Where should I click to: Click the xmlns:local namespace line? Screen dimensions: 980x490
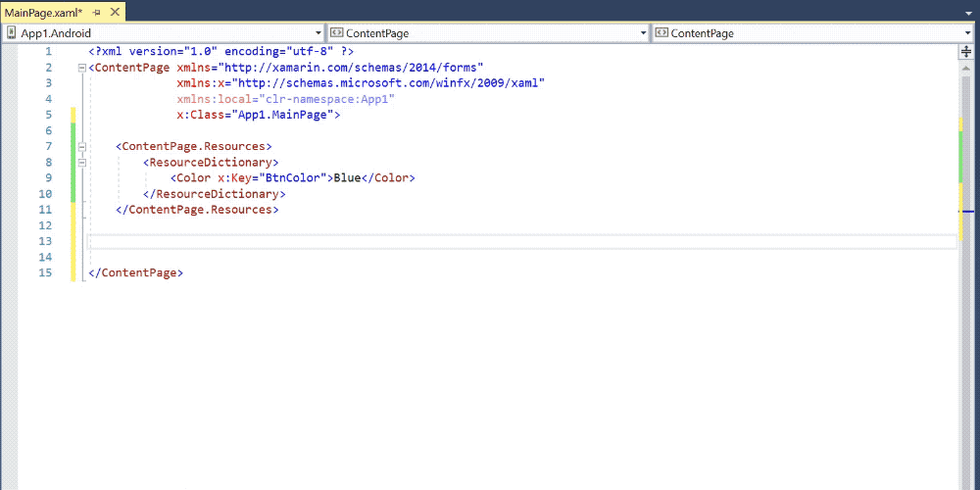click(285, 99)
